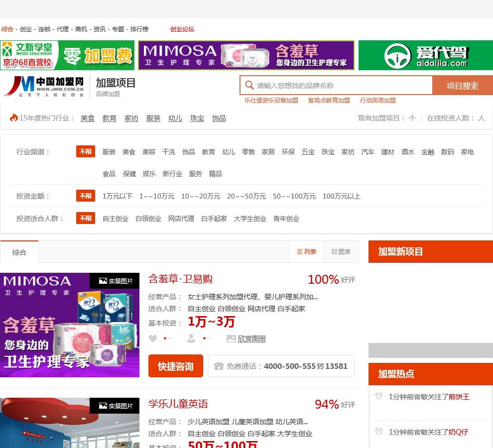The width and height of the screenshot is (493, 448).
Task: Click the clock icon beside 煎饼王 notice
Action: coord(379,396)
